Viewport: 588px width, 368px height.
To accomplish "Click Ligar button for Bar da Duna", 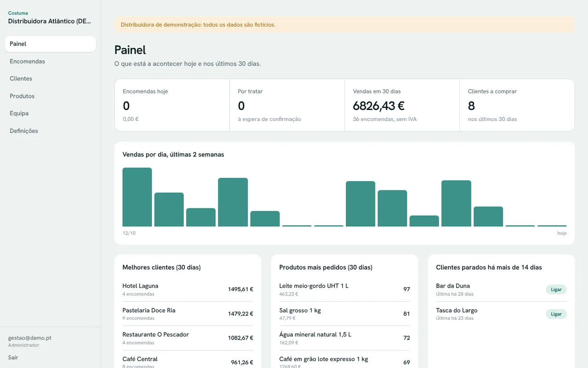I will pyautogui.click(x=556, y=289).
